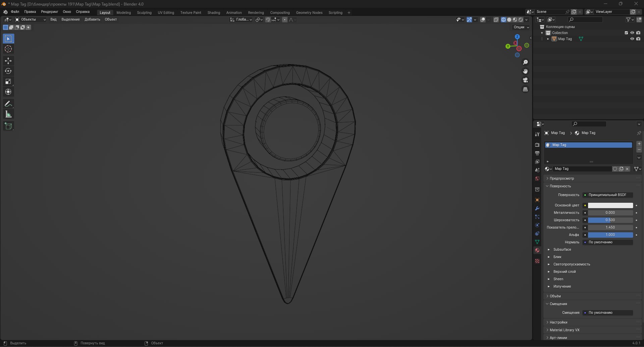This screenshot has height=347, width=644.
Task: Choose the Measure ruler tool
Action: click(8, 114)
